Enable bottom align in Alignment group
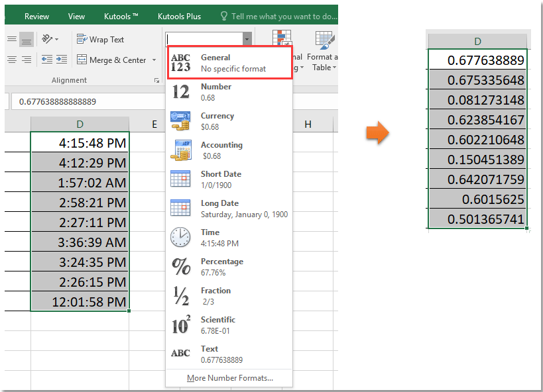The image size is (543, 392). [27, 39]
